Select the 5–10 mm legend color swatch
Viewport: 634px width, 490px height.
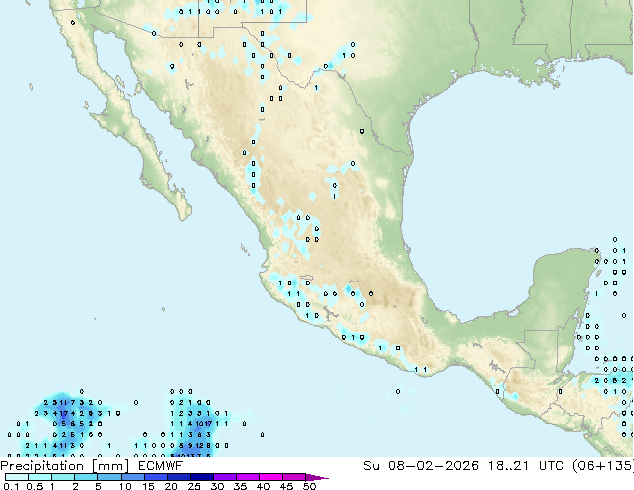(109, 477)
